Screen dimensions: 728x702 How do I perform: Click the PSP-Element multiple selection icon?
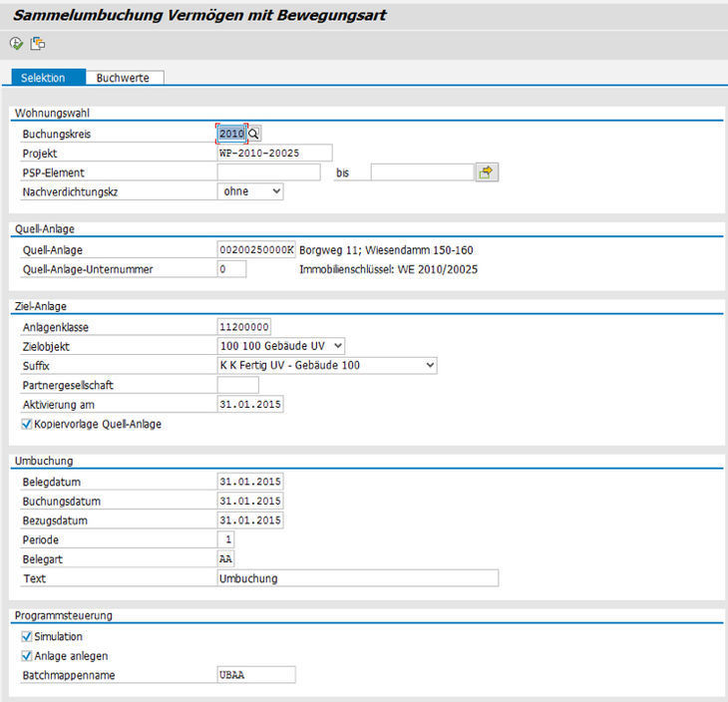pos(486,173)
